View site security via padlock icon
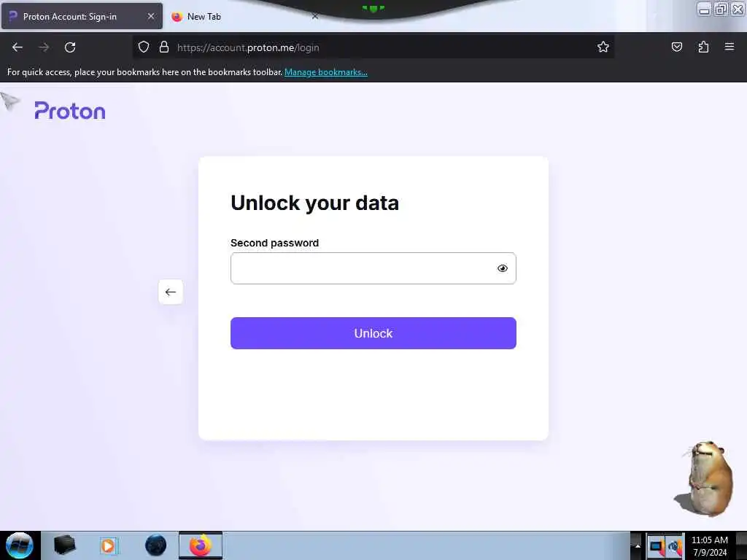The width and height of the screenshot is (747, 560). [x=164, y=47]
